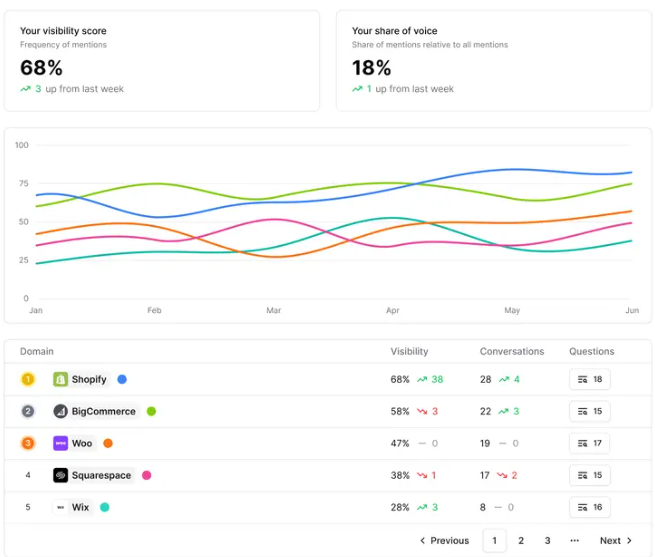The height and width of the screenshot is (557, 655).
Task: Open Shopify's 18 questions button
Action: (589, 380)
